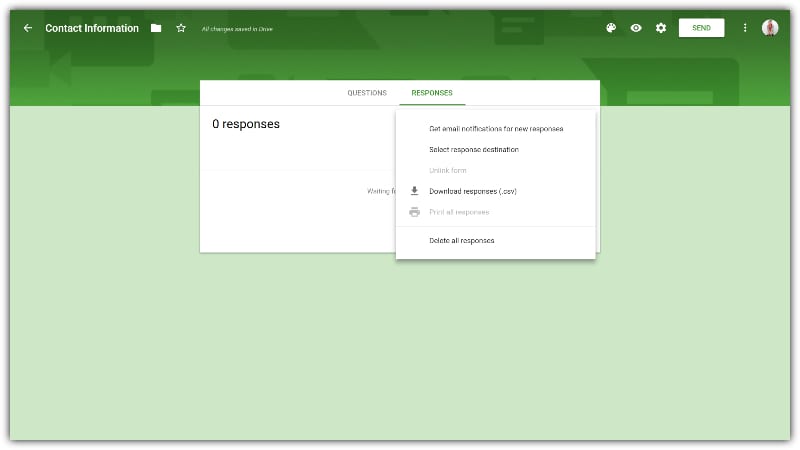Open the three-dot more options menu in header
Viewport: 800px width, 450px height.
tap(745, 28)
